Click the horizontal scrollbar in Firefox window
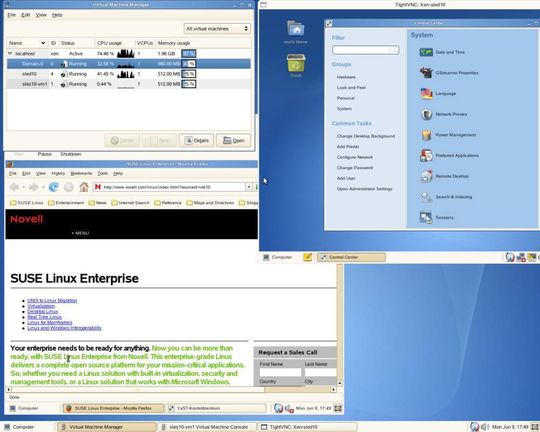The image size is (540, 432). point(171,390)
